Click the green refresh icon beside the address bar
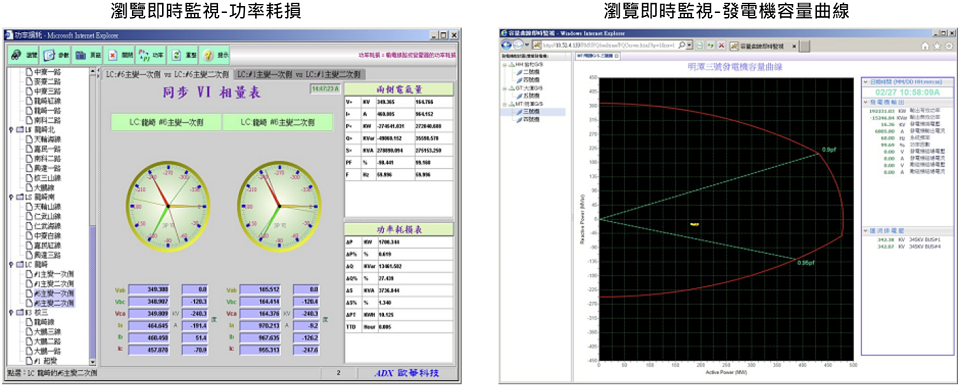 (x=711, y=45)
